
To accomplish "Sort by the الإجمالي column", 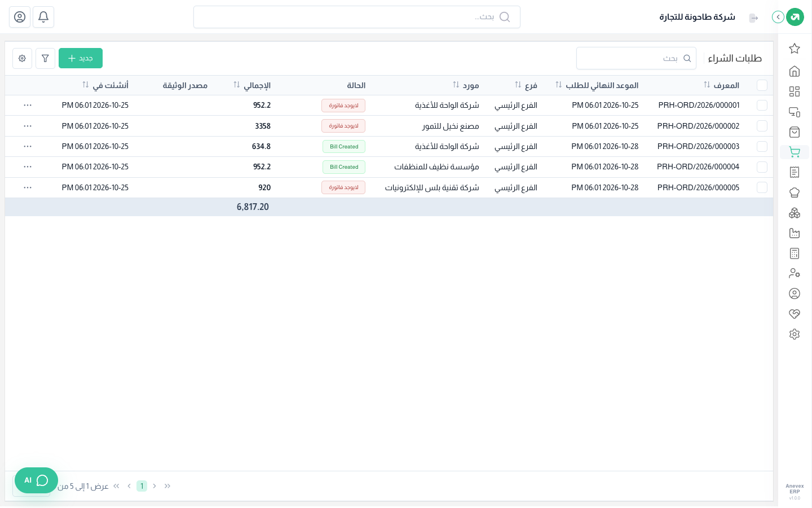I will pos(237,85).
